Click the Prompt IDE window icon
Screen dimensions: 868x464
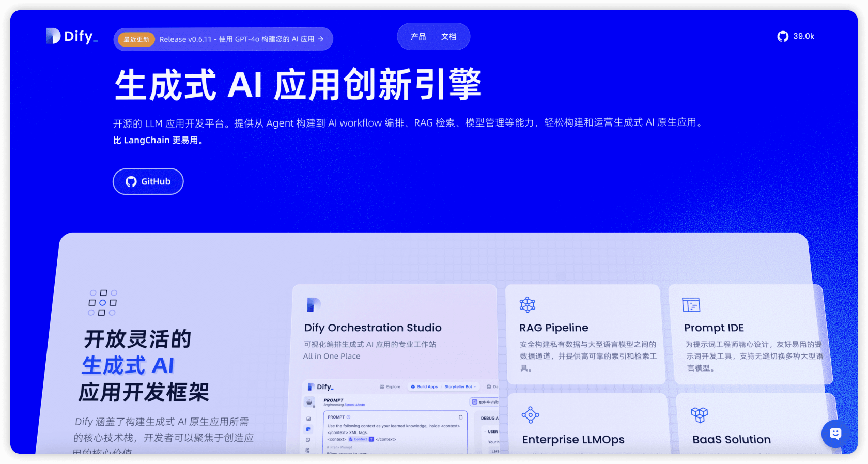[x=691, y=305]
